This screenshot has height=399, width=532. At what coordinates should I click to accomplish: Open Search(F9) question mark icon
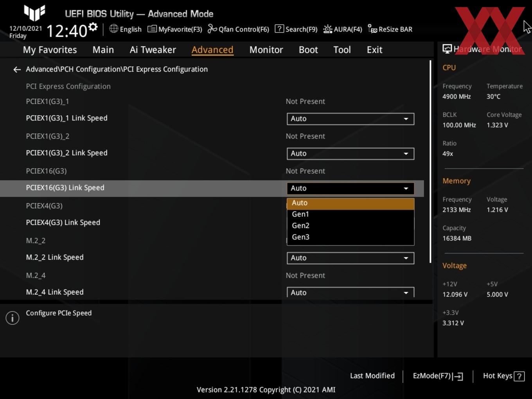coord(279,29)
